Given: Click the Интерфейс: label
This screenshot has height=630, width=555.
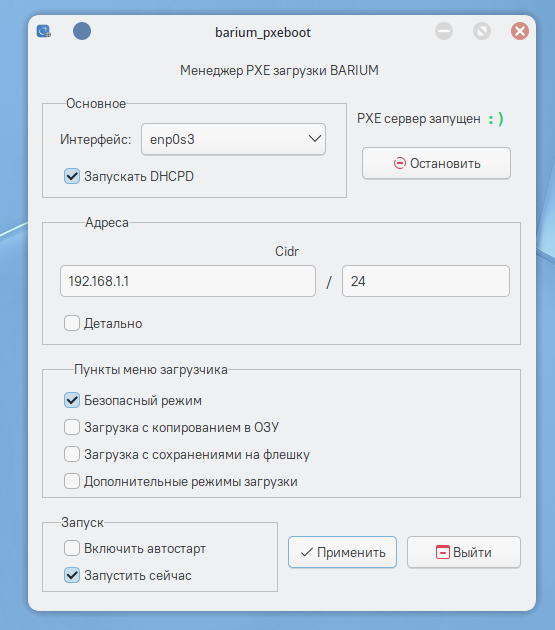Looking at the screenshot, I should 96,139.
